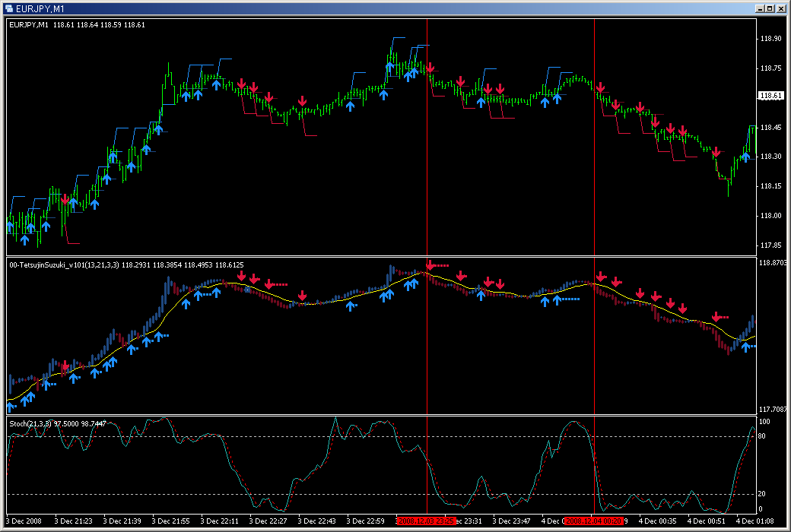Maximize the EURJPY,M1 chart window
Viewport: 791px width, 532px height.
point(770,8)
